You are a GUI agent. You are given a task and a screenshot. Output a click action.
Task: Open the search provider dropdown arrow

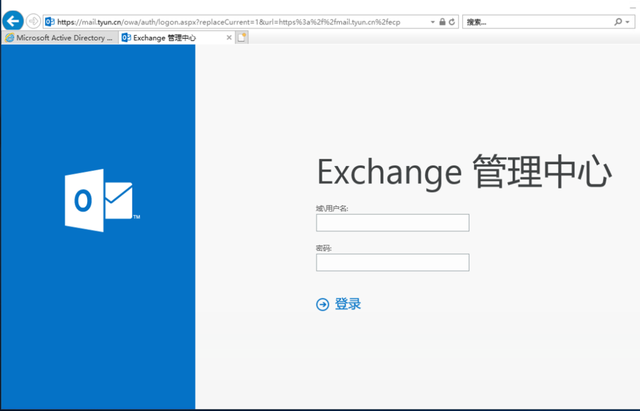pyautogui.click(x=628, y=22)
